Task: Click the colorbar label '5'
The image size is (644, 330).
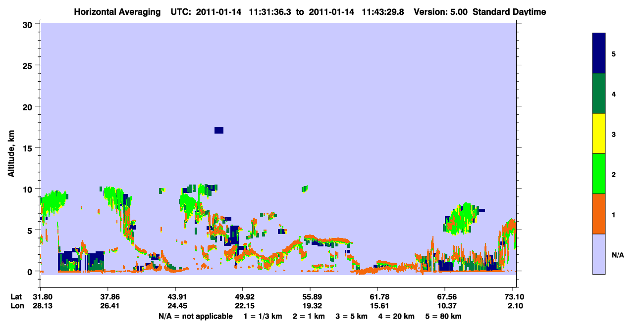Action: (x=614, y=53)
